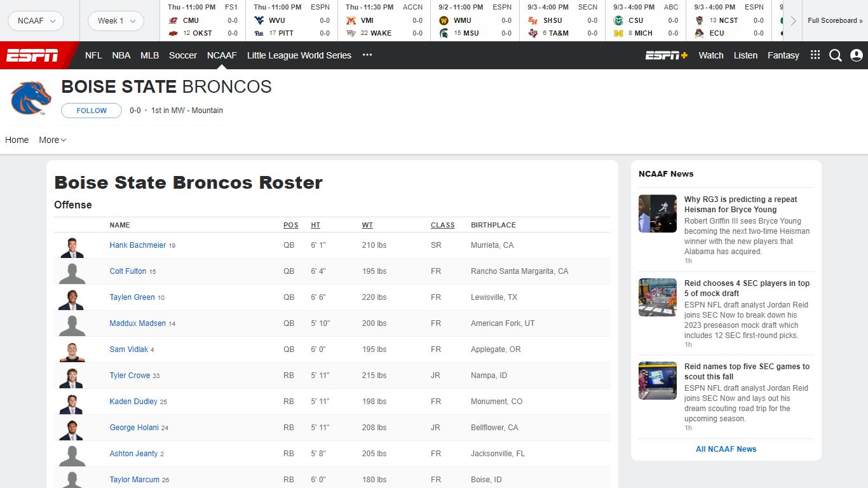Open Hank Bachmeier player page

pos(138,245)
